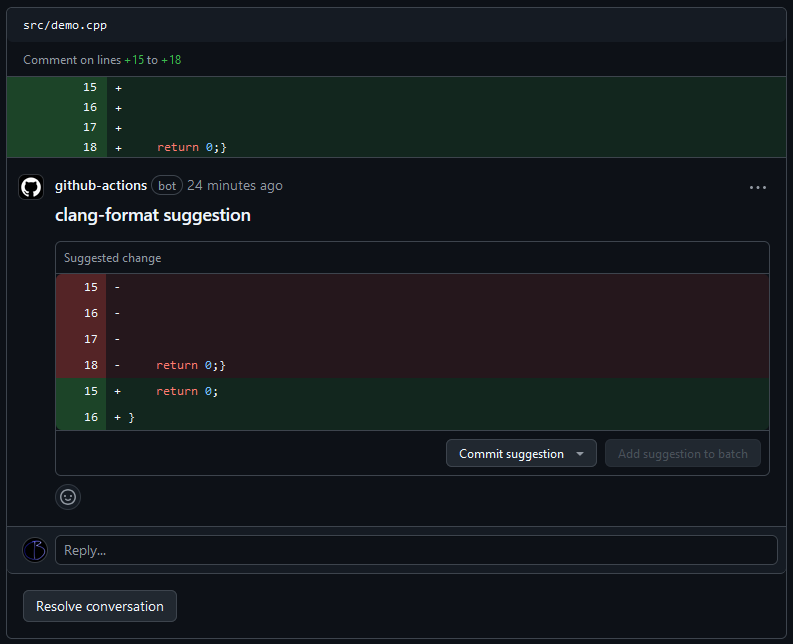Image resolution: width=793 pixels, height=644 pixels.
Task: Open the src/demo.cpp file path
Action: [65, 25]
